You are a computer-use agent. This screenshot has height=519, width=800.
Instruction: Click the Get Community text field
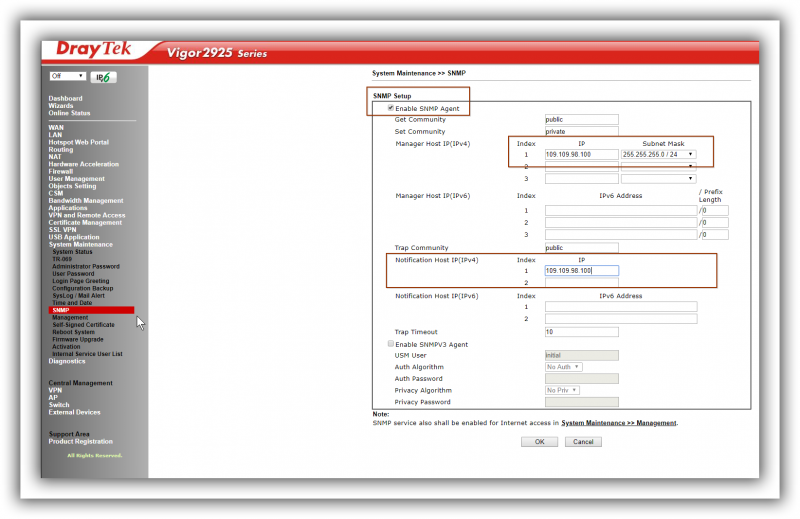point(581,119)
